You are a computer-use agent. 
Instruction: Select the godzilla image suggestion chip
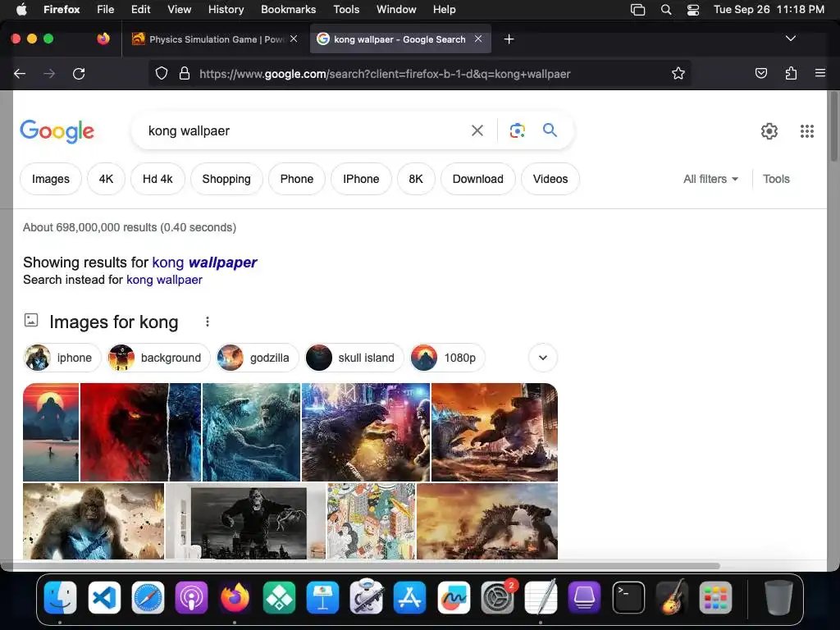(x=257, y=358)
